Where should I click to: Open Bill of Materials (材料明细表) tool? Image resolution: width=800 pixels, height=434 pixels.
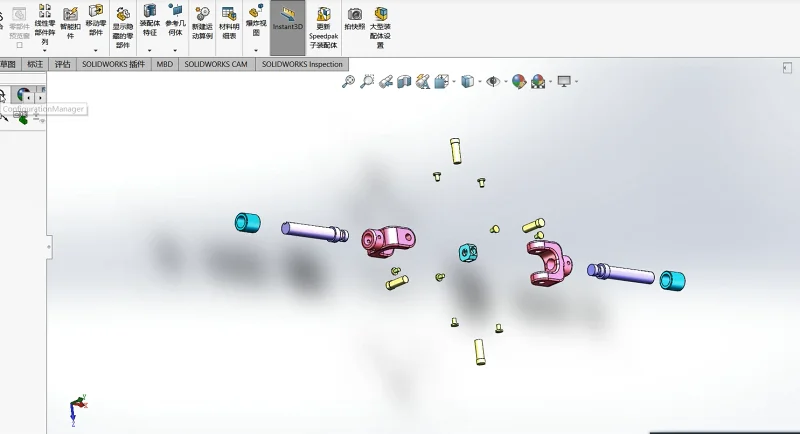[x=229, y=23]
